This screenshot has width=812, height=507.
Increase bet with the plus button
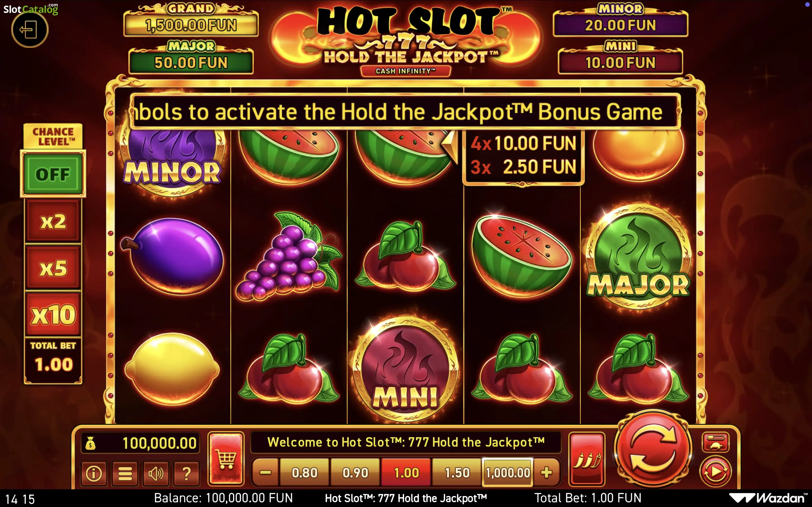point(546,472)
